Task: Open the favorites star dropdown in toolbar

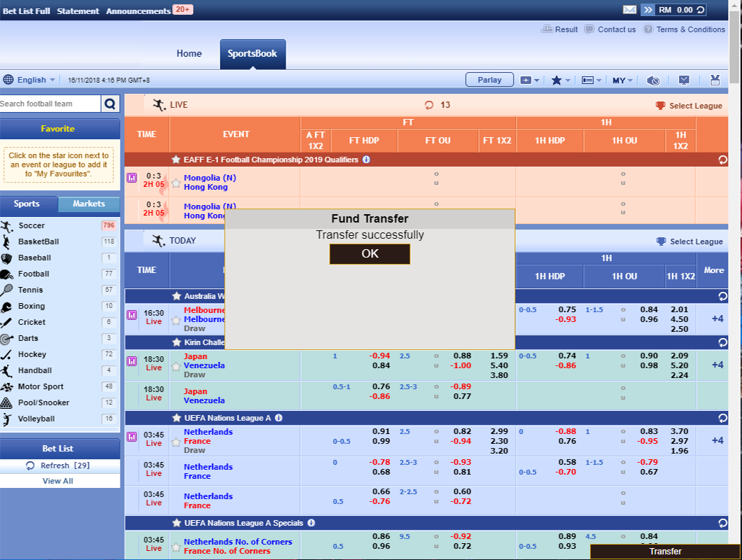Action: tap(560, 80)
